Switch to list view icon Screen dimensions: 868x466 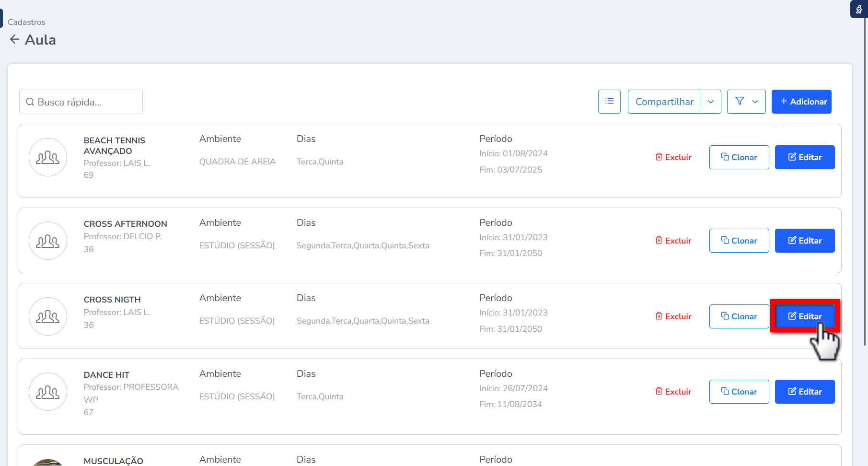tap(609, 102)
